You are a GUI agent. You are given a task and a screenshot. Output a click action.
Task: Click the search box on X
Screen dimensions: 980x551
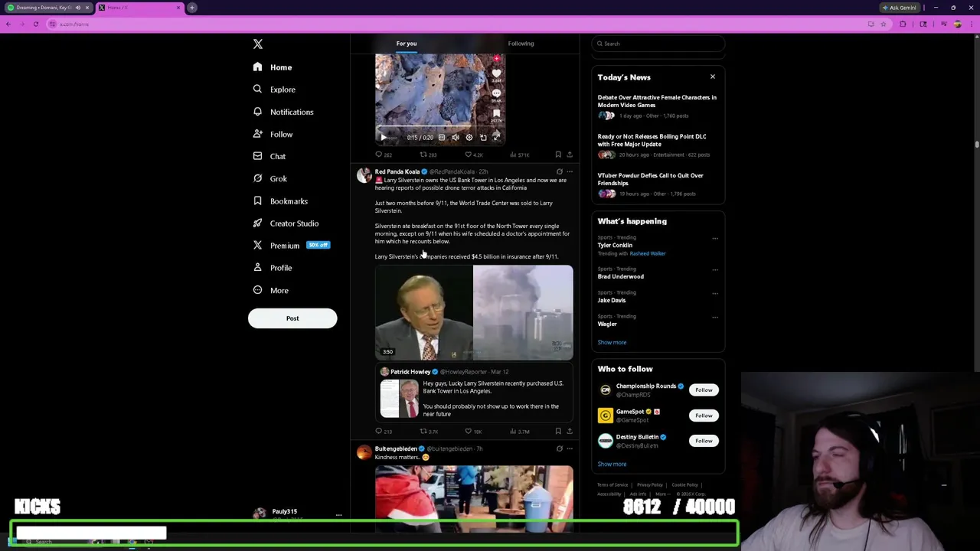[658, 44]
